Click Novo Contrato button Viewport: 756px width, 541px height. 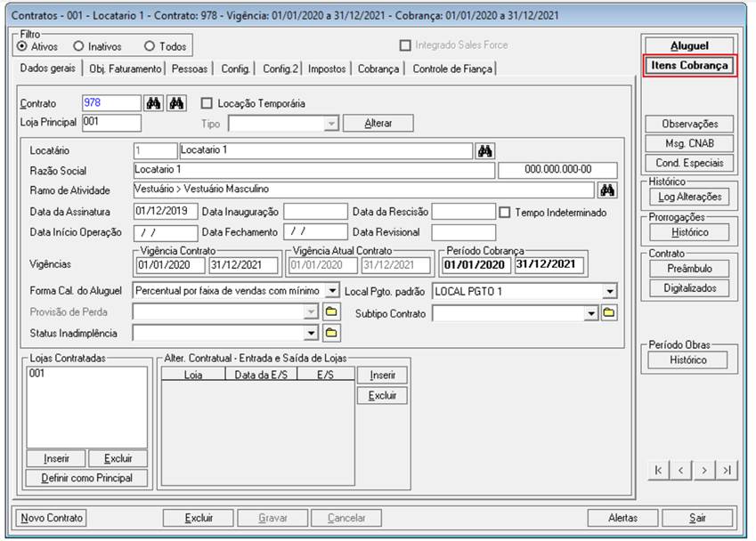click(x=52, y=518)
